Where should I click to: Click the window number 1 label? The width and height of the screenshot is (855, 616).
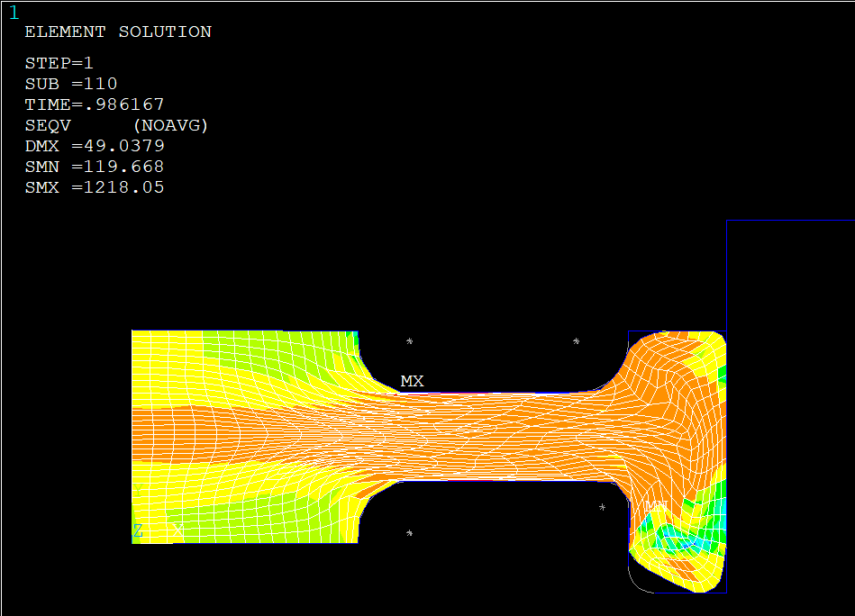pos(14,13)
